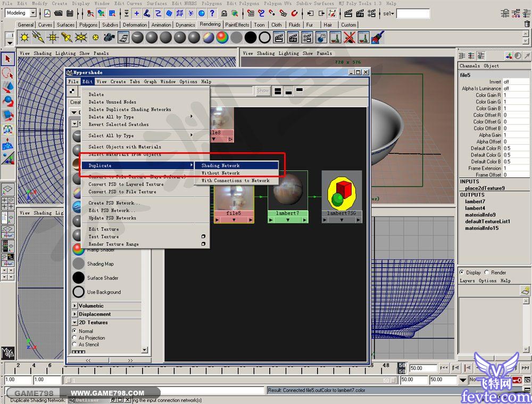Click the Layers menu in layer editor

pyautogui.click(x=467, y=281)
